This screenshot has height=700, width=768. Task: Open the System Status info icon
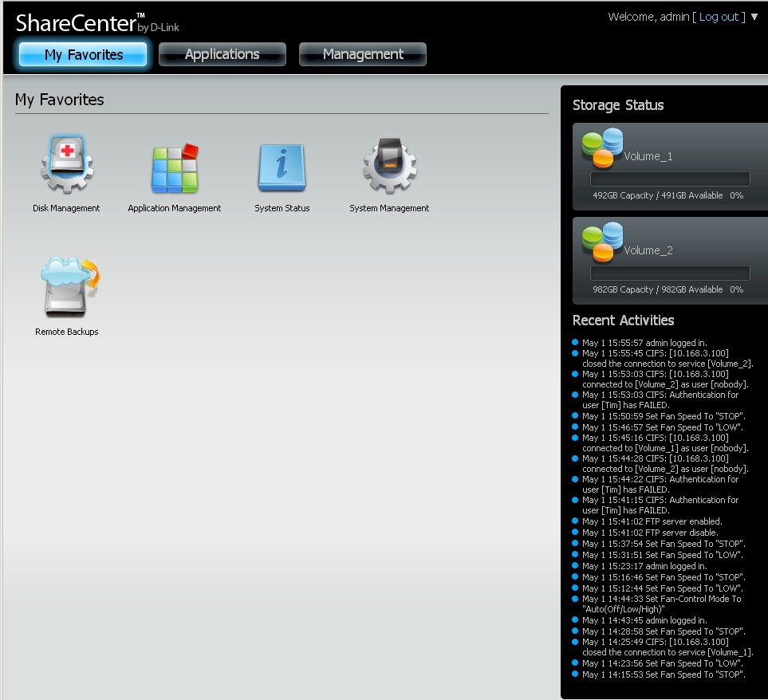282,167
